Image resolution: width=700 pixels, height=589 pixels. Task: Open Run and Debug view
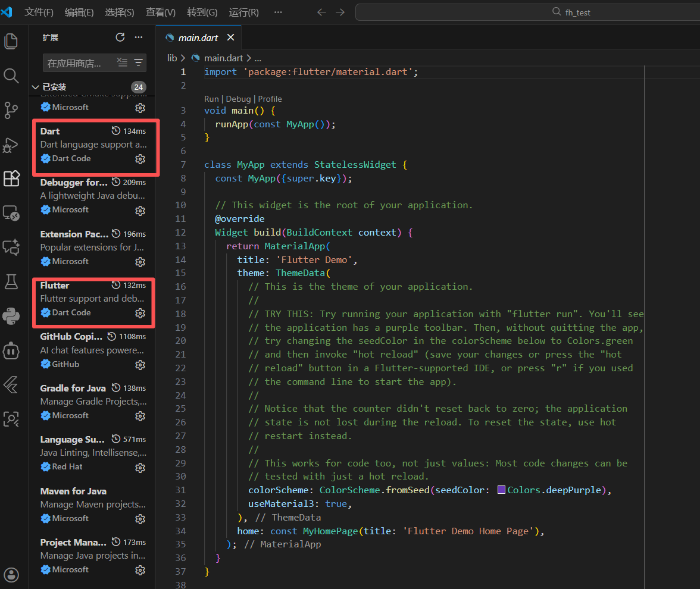tap(11, 145)
